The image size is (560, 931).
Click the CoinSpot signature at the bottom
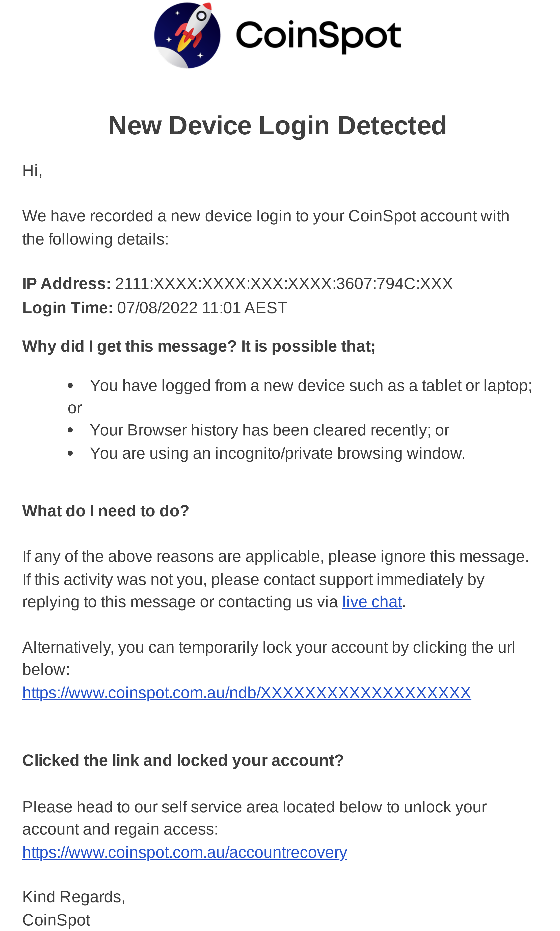(56, 920)
